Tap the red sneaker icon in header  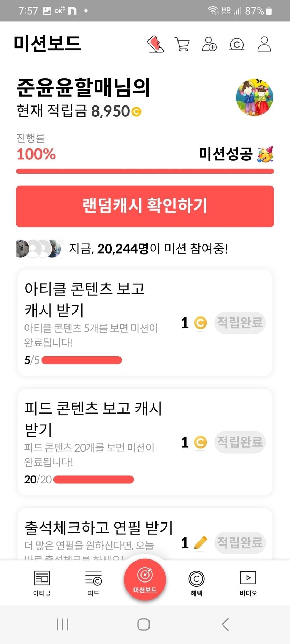point(155,44)
